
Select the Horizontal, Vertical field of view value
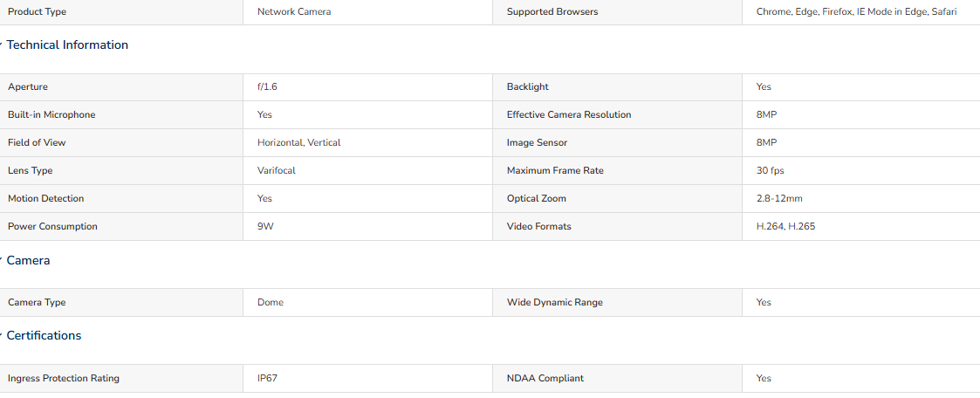point(298,142)
